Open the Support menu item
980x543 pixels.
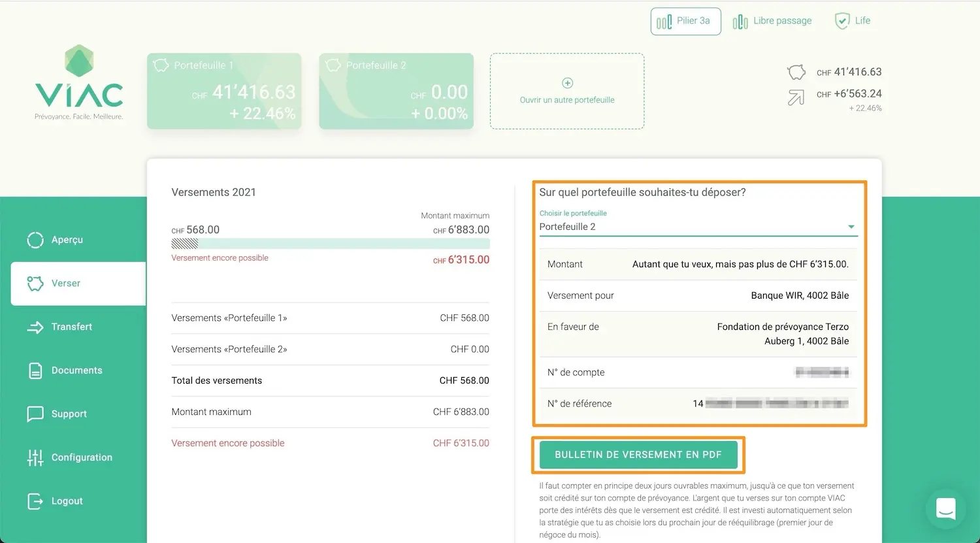click(78, 414)
